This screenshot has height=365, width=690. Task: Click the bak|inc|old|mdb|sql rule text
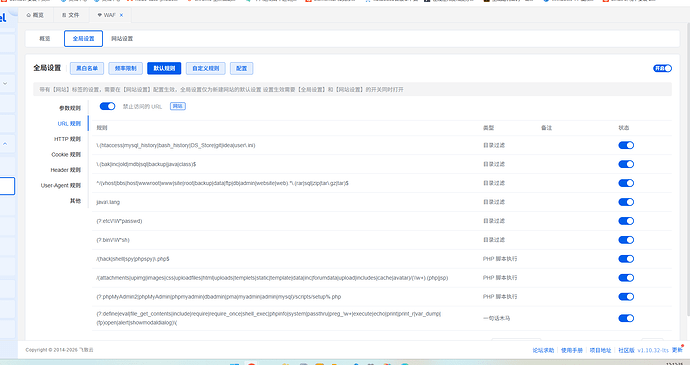point(146,164)
